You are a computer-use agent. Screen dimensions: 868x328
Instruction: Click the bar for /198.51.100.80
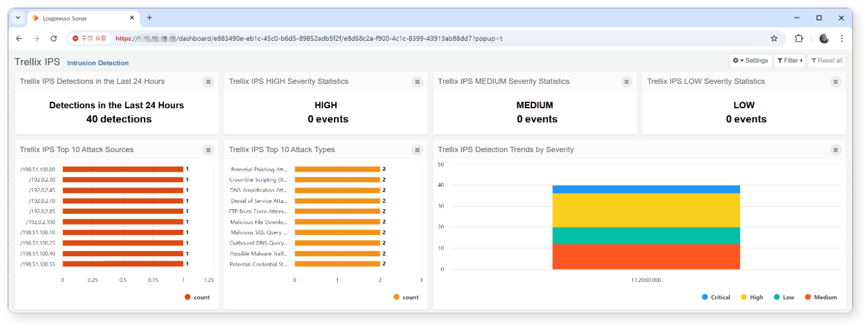123,170
